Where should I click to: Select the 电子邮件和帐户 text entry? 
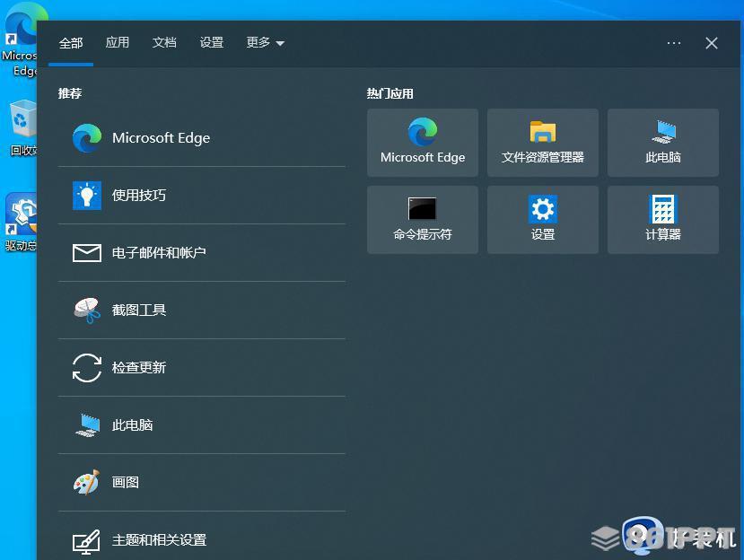tap(159, 252)
